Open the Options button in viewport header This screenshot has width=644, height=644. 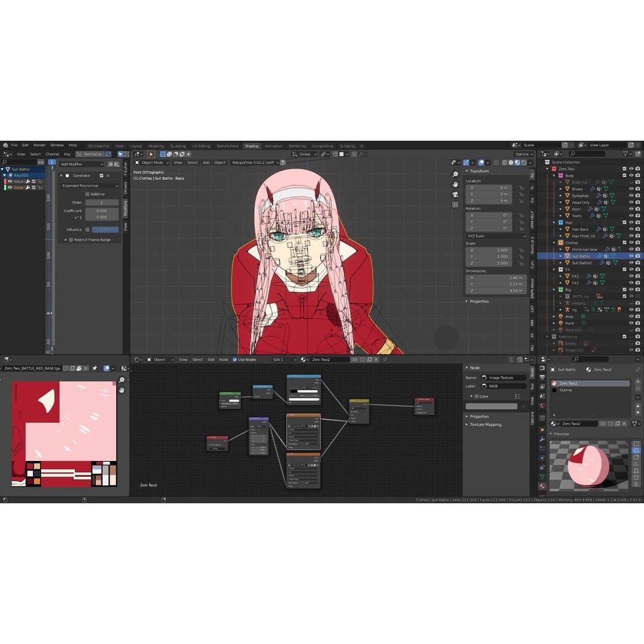pos(524,154)
